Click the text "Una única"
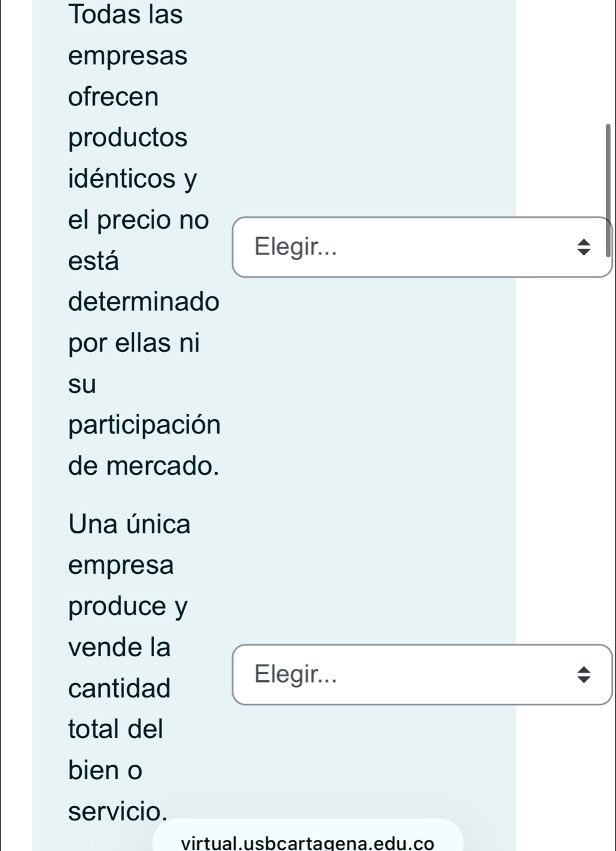Viewport: 616px width, 851px height. [129, 524]
